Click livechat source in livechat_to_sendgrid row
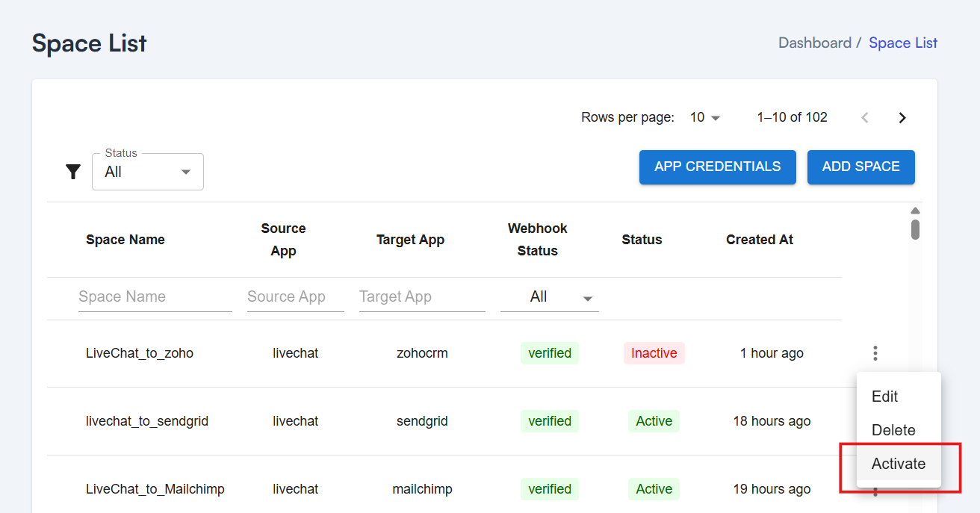This screenshot has height=513, width=980. [296, 421]
